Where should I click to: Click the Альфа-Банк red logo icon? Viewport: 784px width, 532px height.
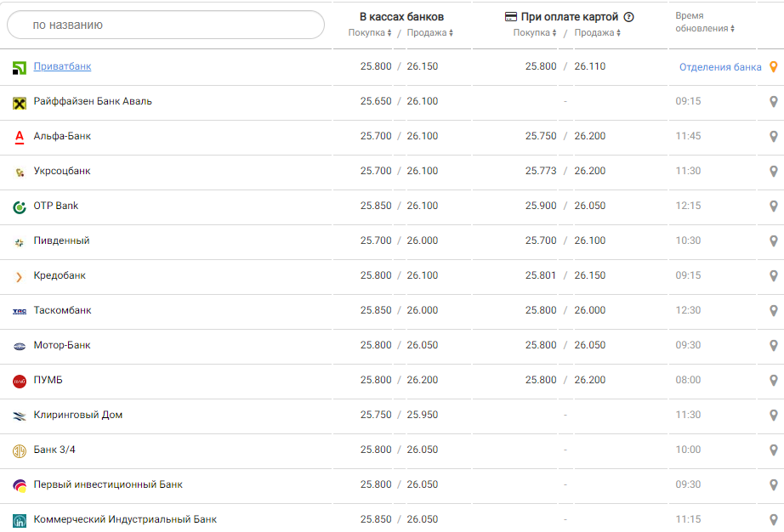(x=20, y=137)
